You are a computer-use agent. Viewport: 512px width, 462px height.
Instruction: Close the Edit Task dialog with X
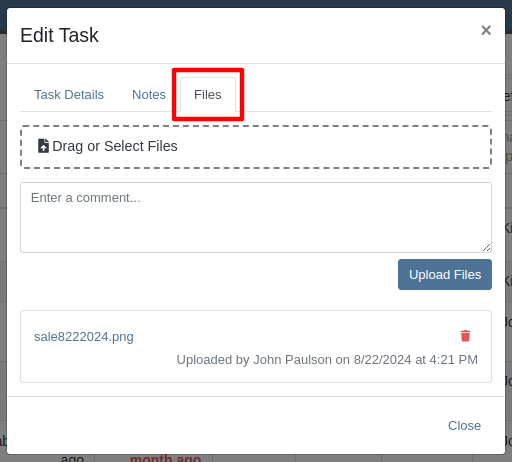(486, 30)
